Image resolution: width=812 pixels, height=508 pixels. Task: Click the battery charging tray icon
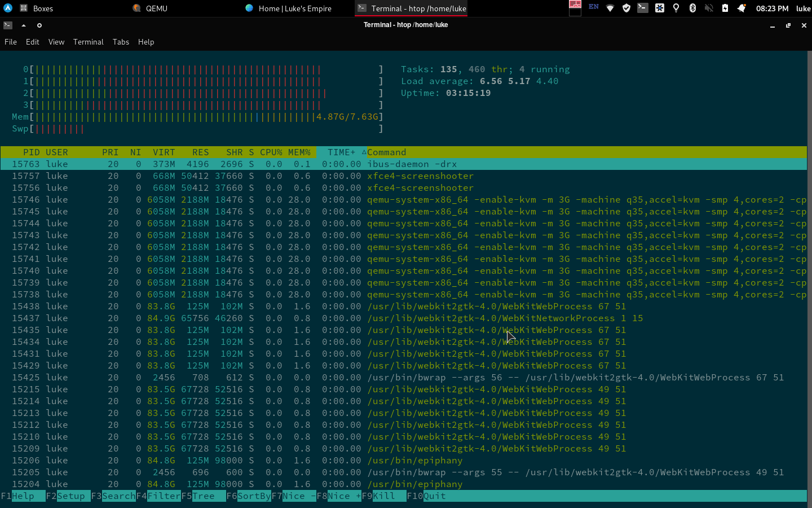tap(725, 8)
